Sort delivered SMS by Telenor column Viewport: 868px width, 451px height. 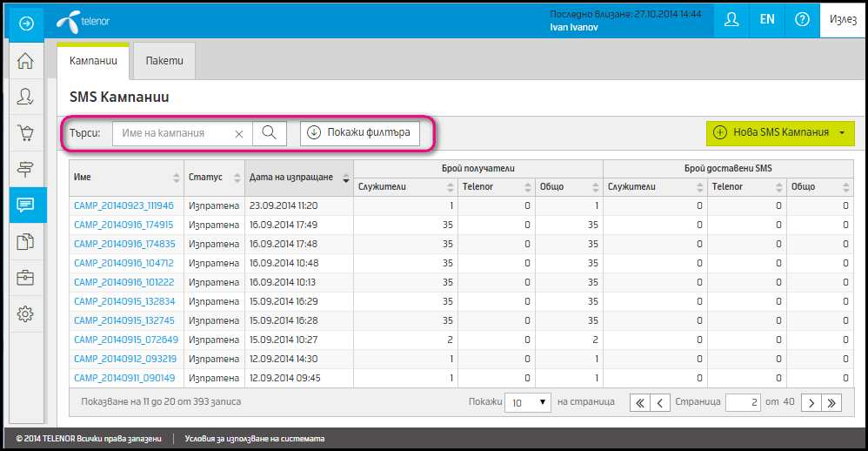tap(747, 186)
